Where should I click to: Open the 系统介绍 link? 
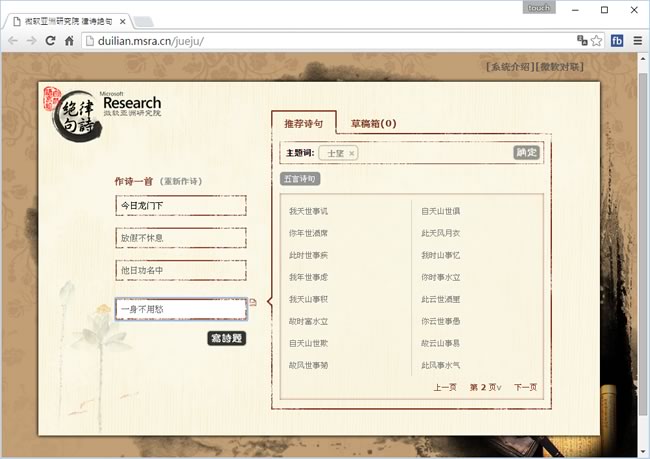coord(510,67)
